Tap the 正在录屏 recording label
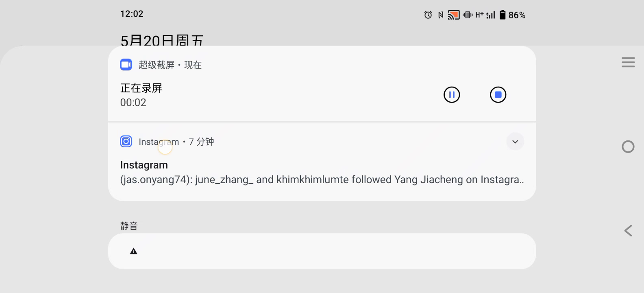This screenshot has height=293, width=644. point(141,88)
